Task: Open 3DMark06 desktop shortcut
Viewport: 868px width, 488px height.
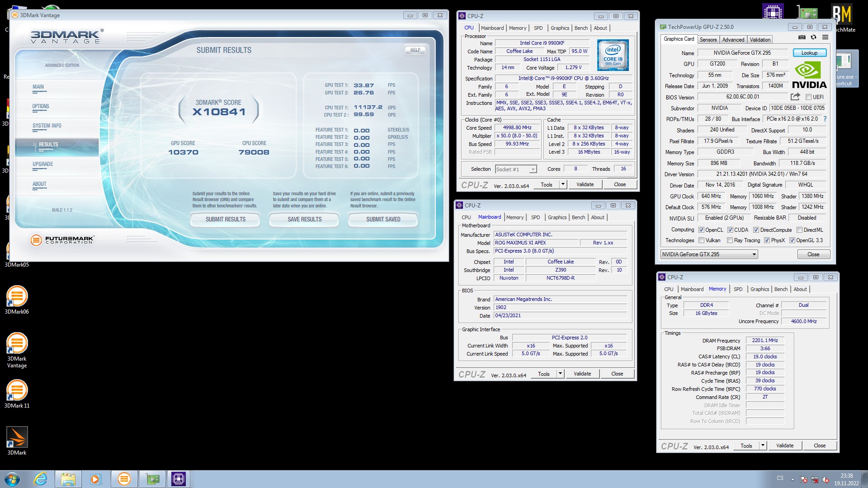Action: 17,300
